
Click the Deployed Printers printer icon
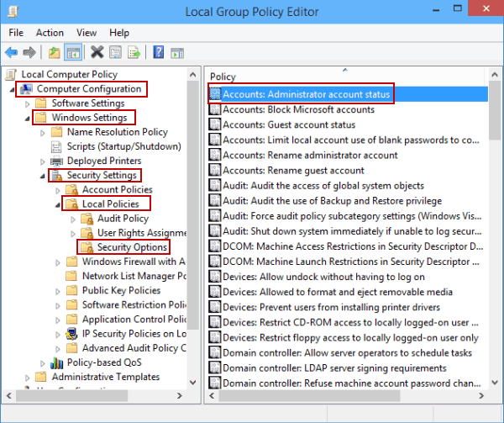tap(56, 161)
